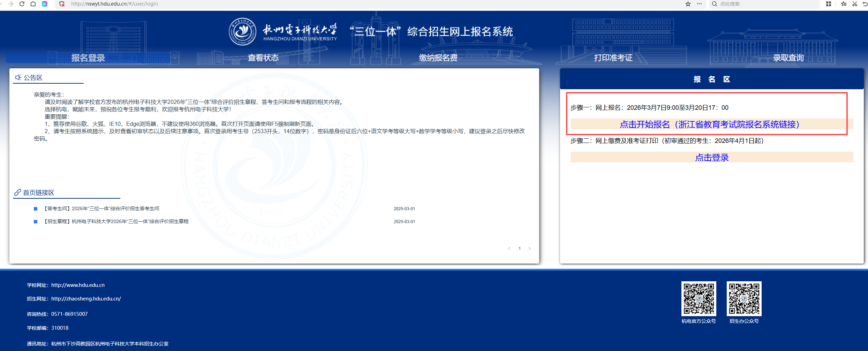Click the browser reload page icon
The width and height of the screenshot is (868, 351).
[x=22, y=4]
